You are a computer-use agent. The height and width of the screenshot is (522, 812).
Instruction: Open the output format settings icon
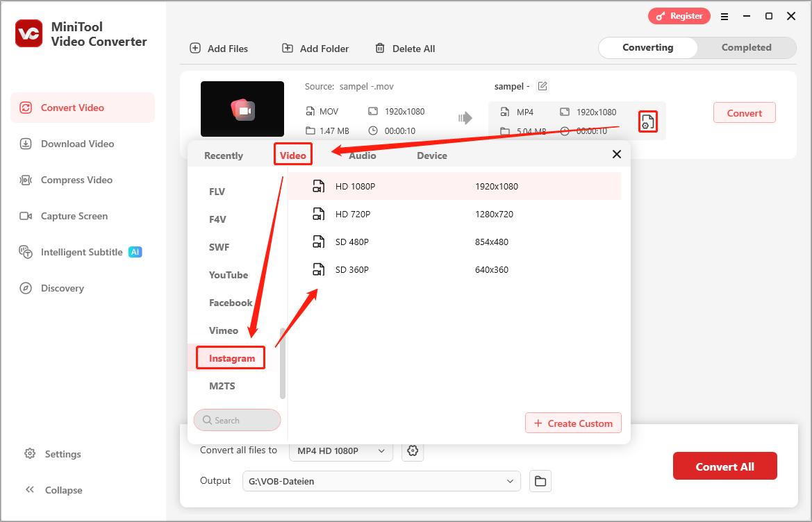click(648, 121)
